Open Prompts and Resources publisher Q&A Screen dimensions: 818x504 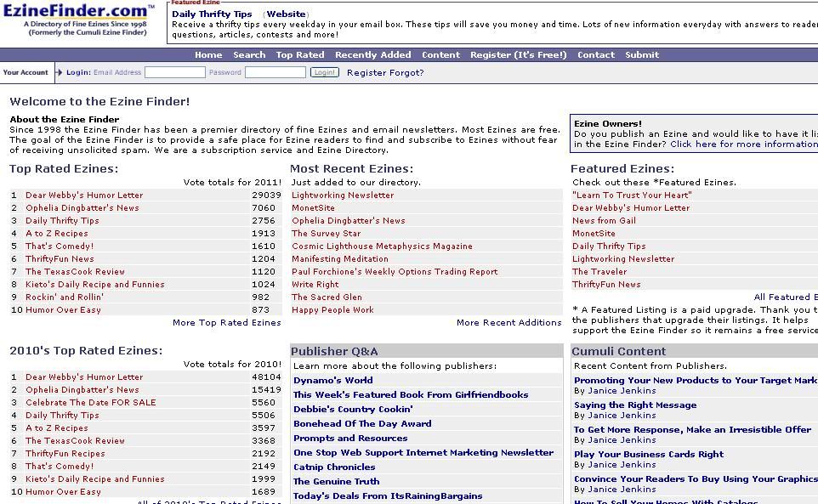350,439
